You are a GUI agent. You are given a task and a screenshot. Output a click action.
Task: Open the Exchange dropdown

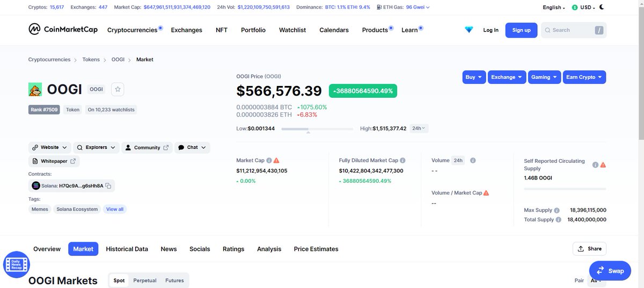507,77
